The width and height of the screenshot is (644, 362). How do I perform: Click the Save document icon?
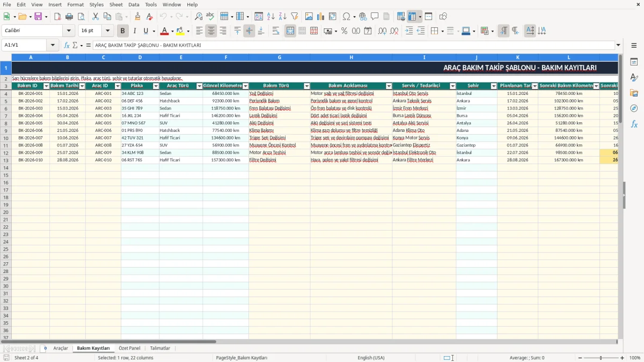(38, 17)
